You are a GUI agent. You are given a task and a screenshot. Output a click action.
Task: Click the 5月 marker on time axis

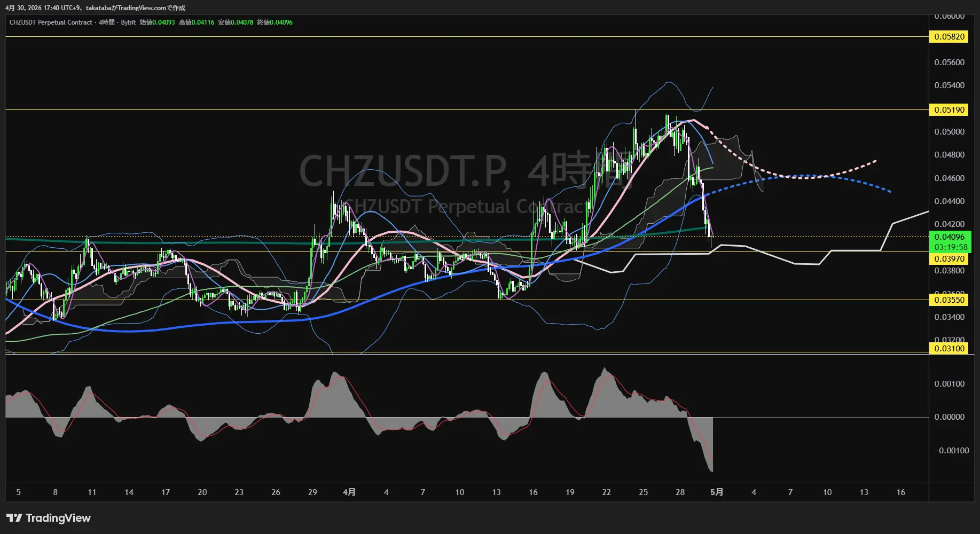tap(717, 492)
